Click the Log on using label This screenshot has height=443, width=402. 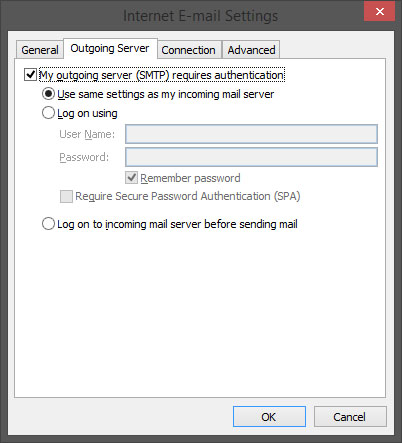pyautogui.click(x=87, y=113)
